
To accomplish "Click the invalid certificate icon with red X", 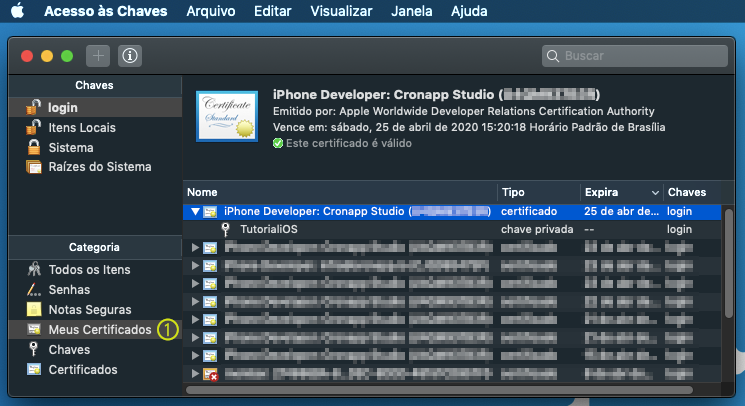I will pos(210,375).
